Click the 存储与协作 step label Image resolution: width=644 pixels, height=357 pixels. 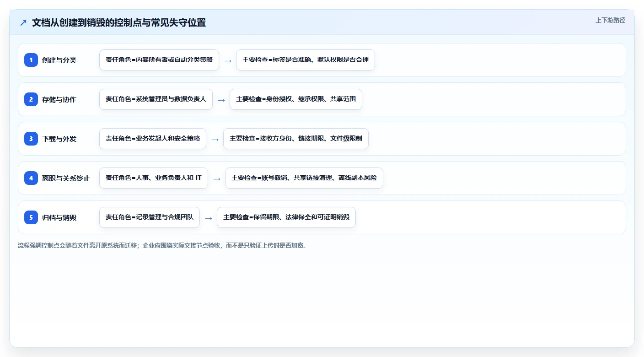coord(59,99)
